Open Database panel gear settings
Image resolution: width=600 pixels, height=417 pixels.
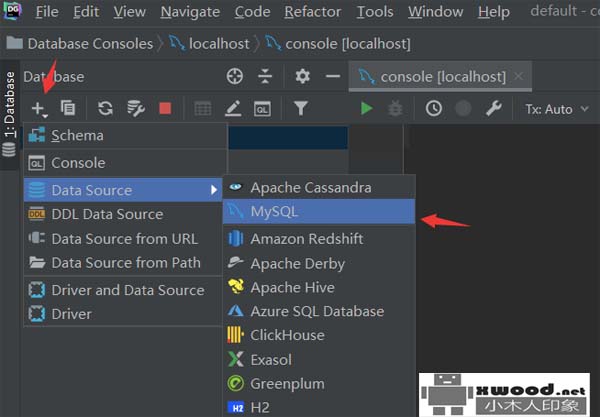[x=302, y=76]
